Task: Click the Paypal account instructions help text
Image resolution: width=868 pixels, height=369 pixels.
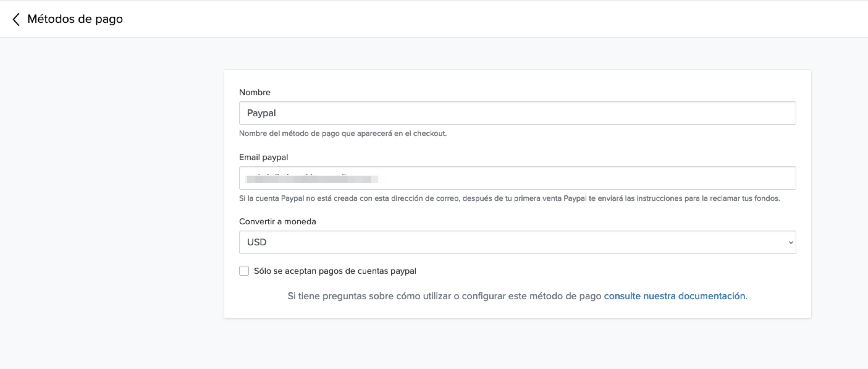Action: click(509, 198)
